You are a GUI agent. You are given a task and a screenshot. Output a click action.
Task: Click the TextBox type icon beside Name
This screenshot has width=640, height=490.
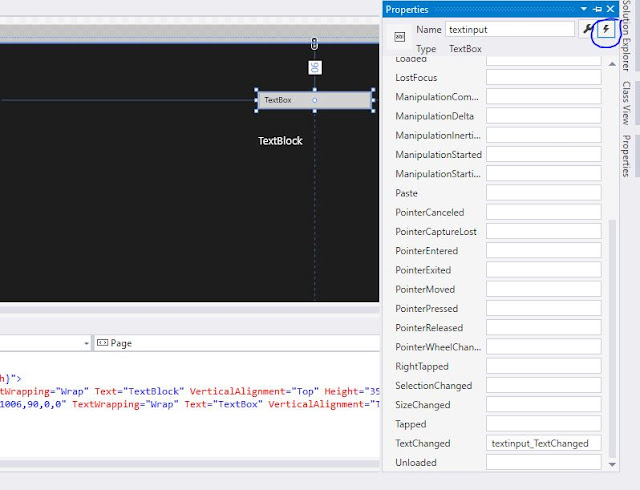pyautogui.click(x=400, y=37)
